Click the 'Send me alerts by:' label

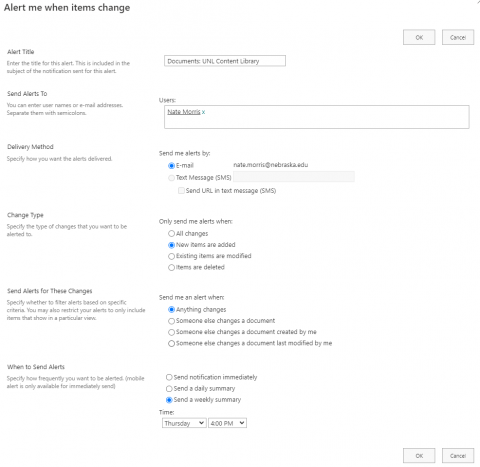click(184, 153)
